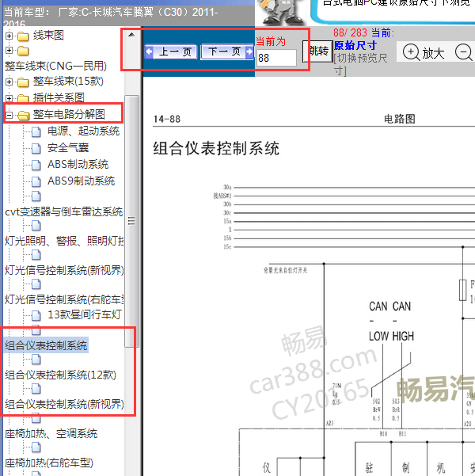Click page icon above 座椅加热(右舵车型)
Screen dimensions: 475x476
point(36,447)
